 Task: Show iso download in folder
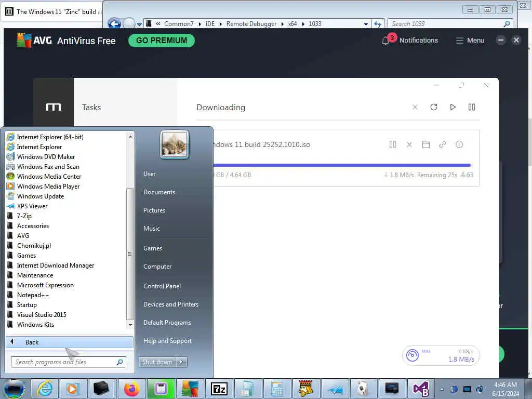click(426, 144)
